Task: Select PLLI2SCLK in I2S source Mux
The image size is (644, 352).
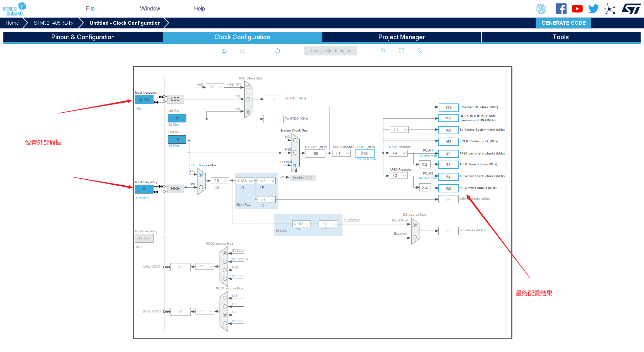Action: 415,225
